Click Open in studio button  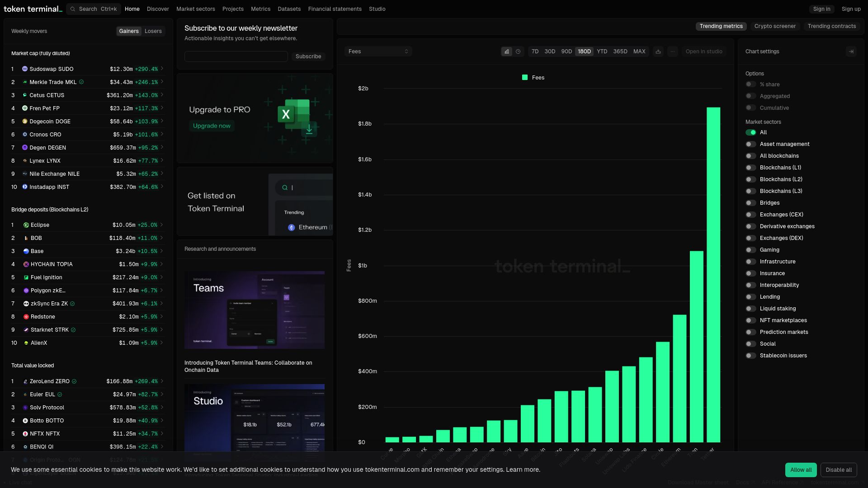pos(704,52)
